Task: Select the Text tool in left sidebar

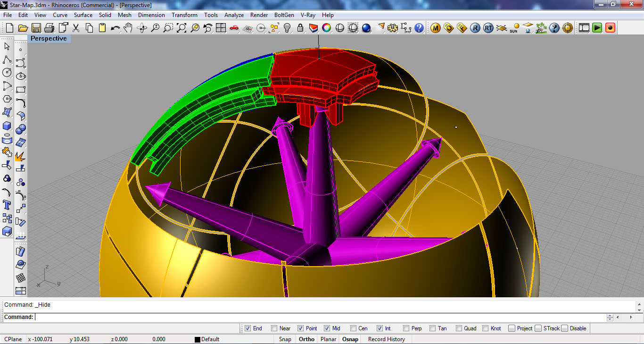Action: tap(7, 205)
